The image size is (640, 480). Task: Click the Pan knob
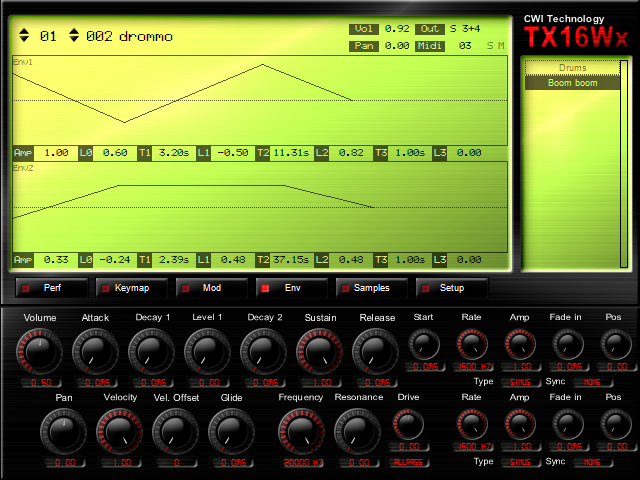click(64, 432)
